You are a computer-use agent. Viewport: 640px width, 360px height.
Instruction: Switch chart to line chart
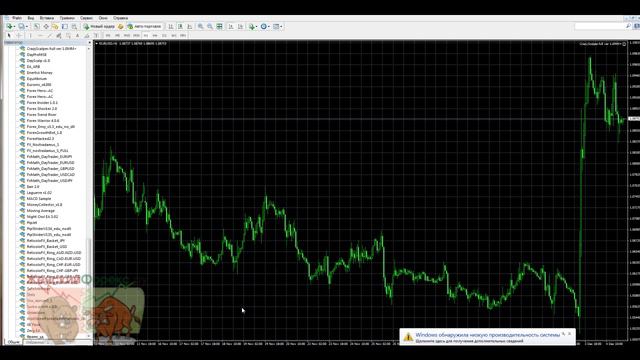pyautogui.click(x=190, y=27)
